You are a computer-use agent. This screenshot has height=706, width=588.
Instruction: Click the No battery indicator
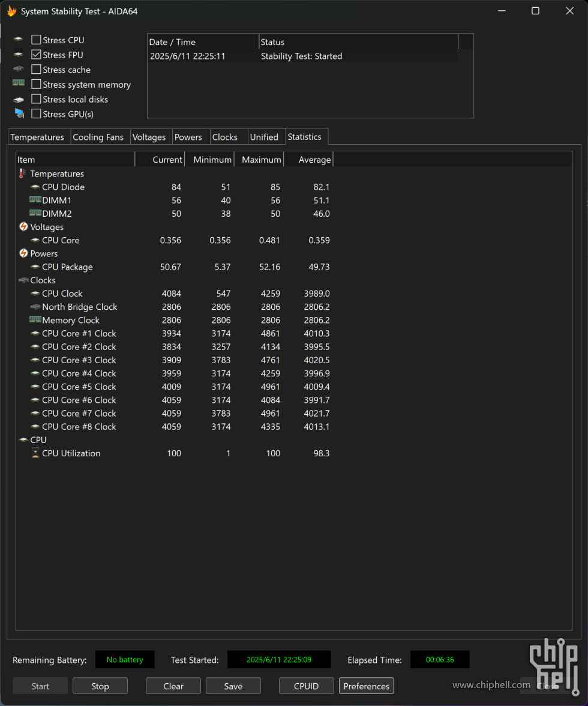(x=125, y=660)
